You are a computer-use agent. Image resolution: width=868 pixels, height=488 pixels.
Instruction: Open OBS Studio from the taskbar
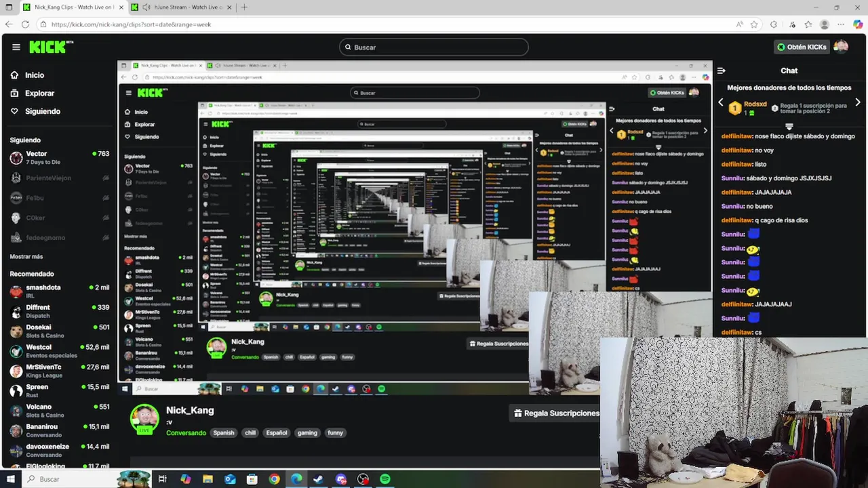[x=363, y=479]
